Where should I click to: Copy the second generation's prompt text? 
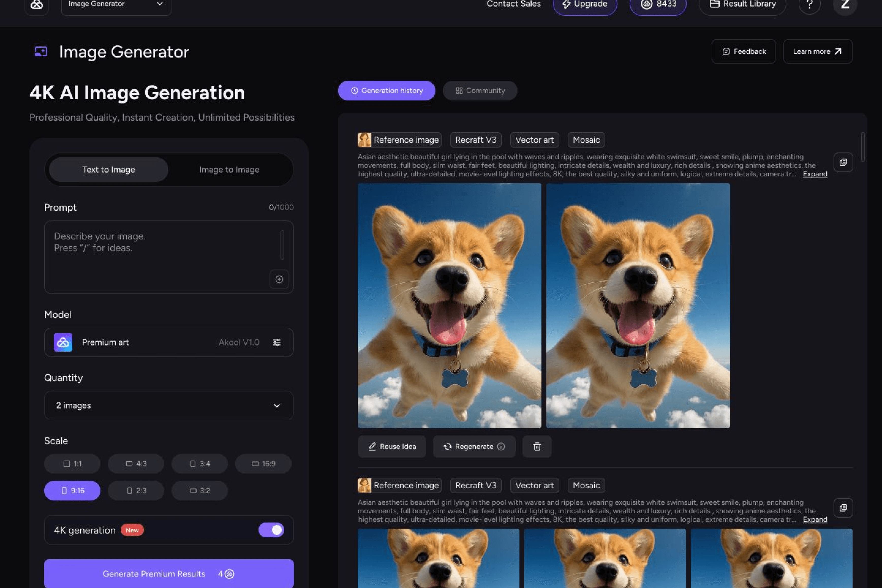tap(843, 508)
